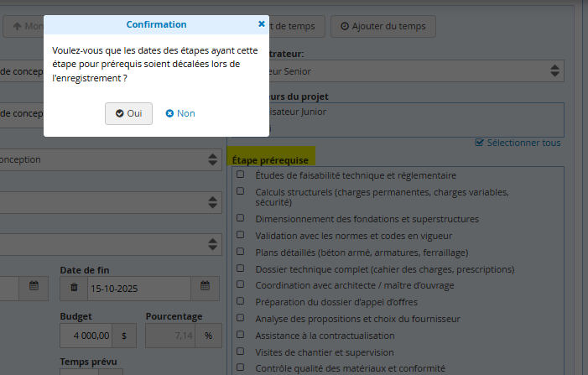Open the empty dropdown below 'onception'
This screenshot has height=375, width=588.
111,202
